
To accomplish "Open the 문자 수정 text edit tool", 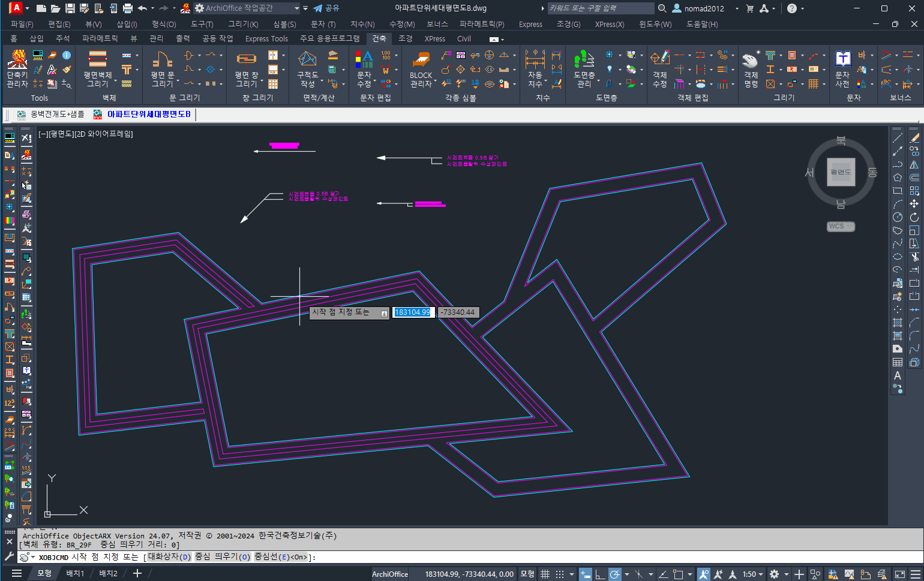I will click(x=364, y=68).
